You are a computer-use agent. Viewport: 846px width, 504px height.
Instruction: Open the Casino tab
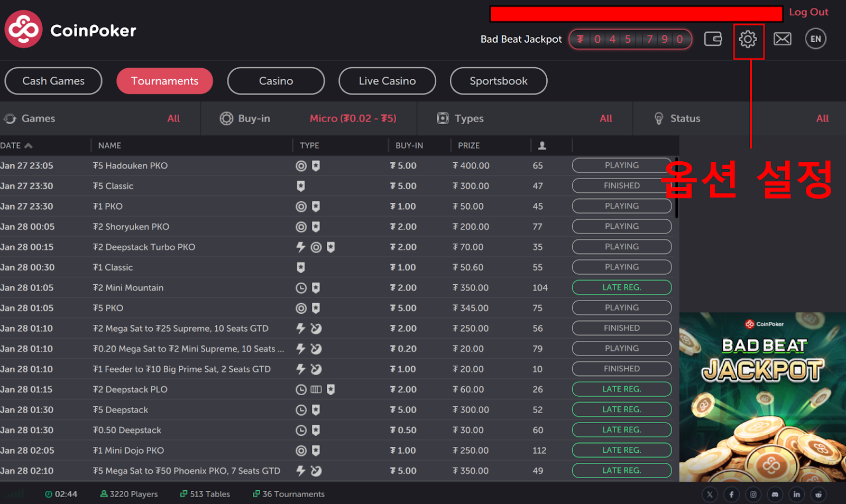[276, 81]
